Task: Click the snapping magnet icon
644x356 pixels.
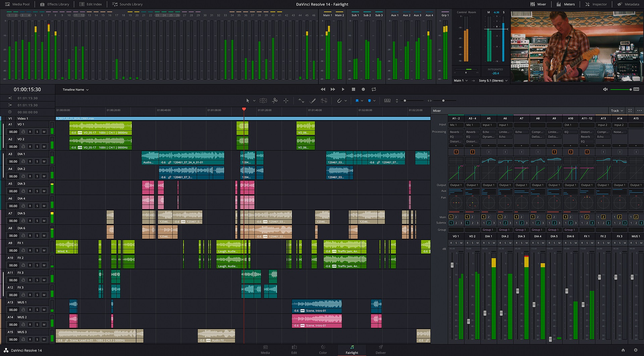Action: (339, 101)
